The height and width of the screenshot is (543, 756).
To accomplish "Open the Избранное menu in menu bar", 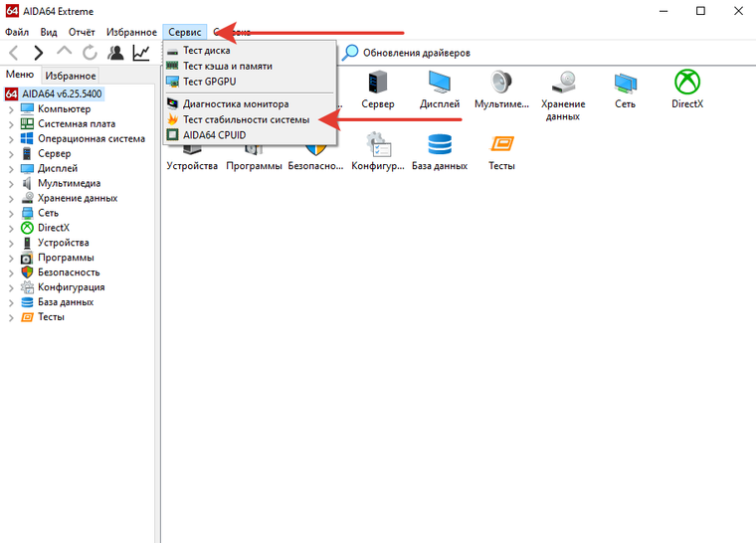I will pyautogui.click(x=131, y=32).
